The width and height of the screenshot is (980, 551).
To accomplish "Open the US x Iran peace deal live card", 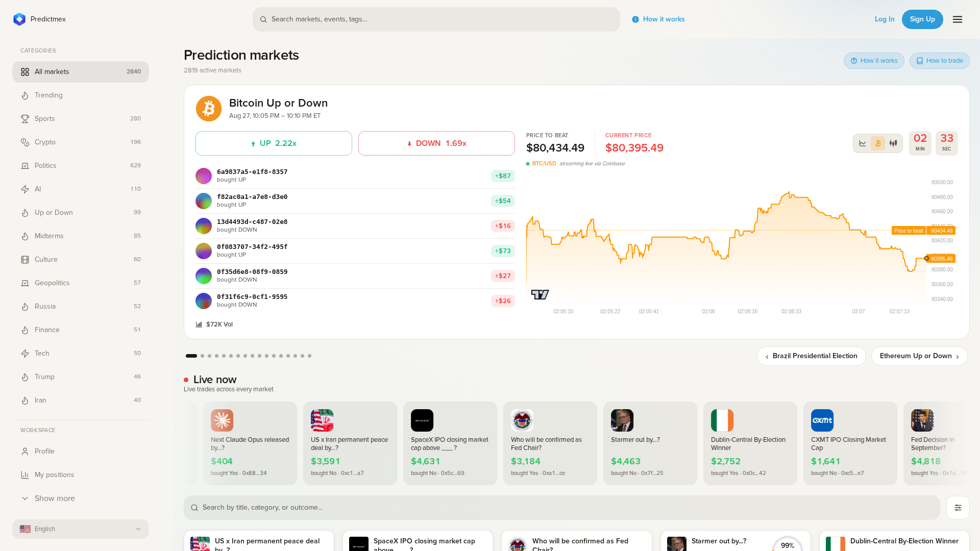I will point(350,443).
